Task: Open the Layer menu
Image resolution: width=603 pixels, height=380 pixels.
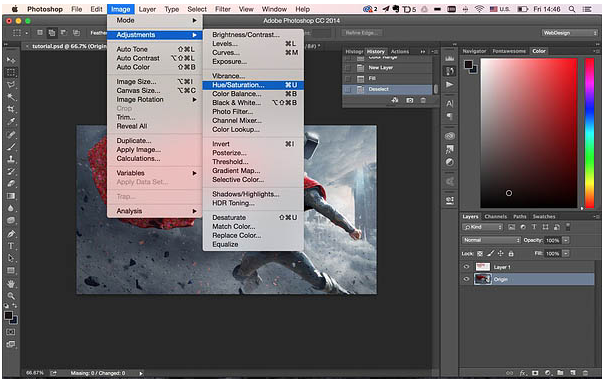Action: 147,9
